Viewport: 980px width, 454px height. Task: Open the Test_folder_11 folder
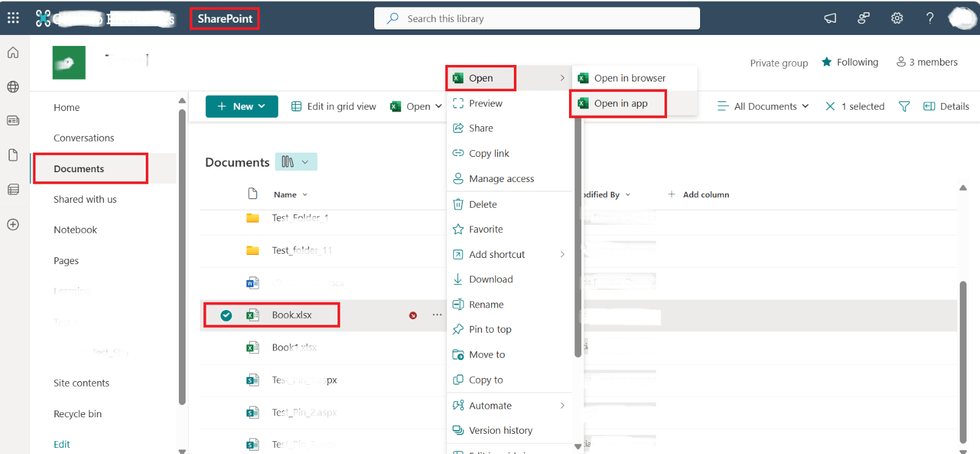click(x=302, y=251)
